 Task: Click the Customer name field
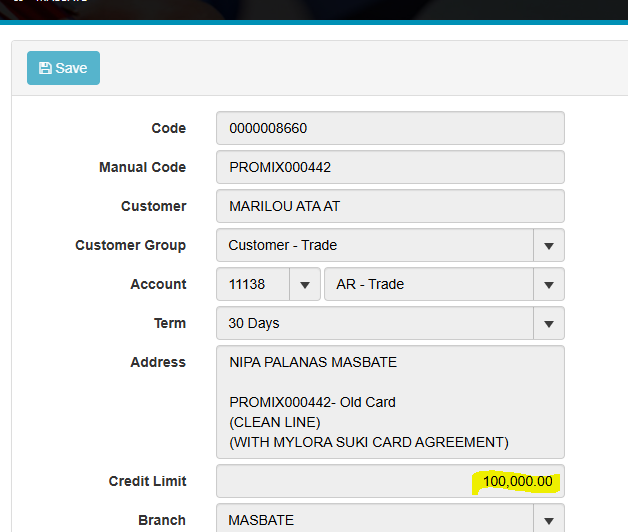[390, 206]
